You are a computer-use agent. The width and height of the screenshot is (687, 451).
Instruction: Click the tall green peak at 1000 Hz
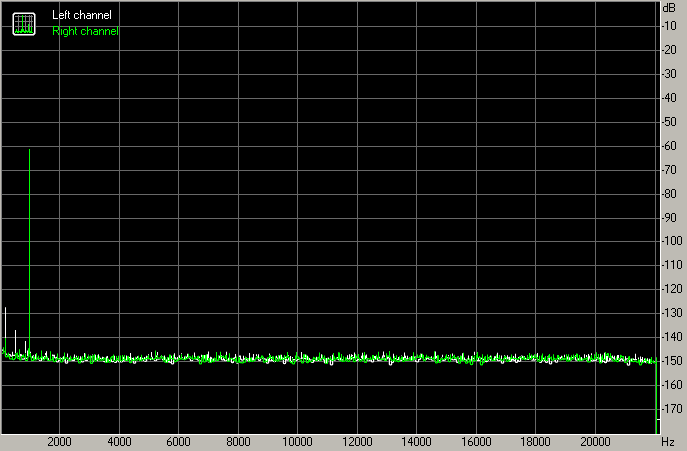click(29, 250)
